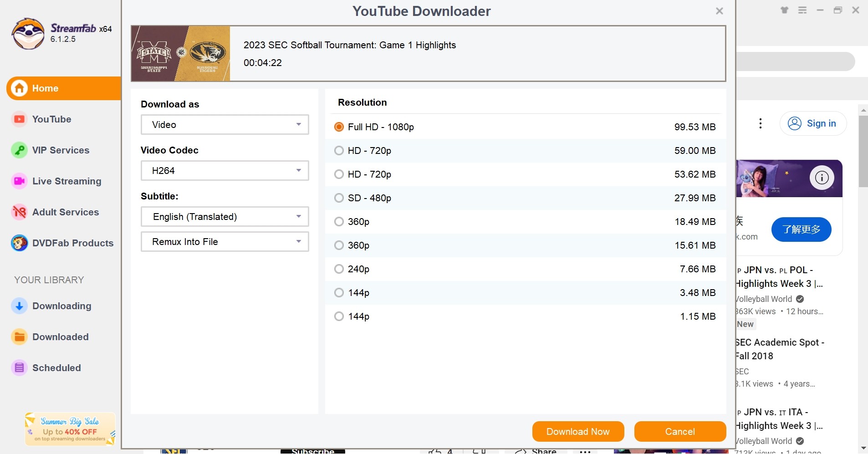This screenshot has height=454, width=868.
Task: Click the 00:04:22 duration text
Action: (x=263, y=63)
